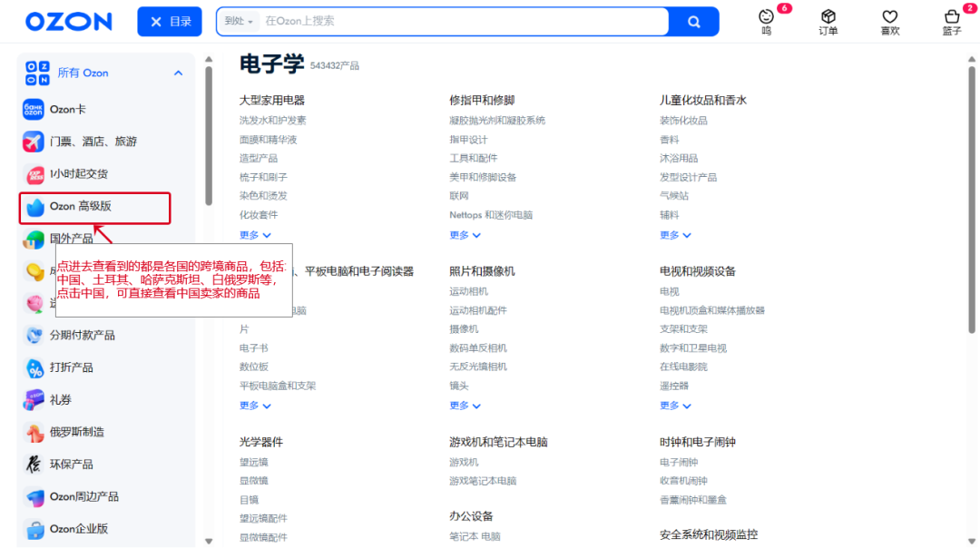This screenshot has height=548, width=980.
Task: Click the 打折产品 percent icon
Action: [x=34, y=368]
